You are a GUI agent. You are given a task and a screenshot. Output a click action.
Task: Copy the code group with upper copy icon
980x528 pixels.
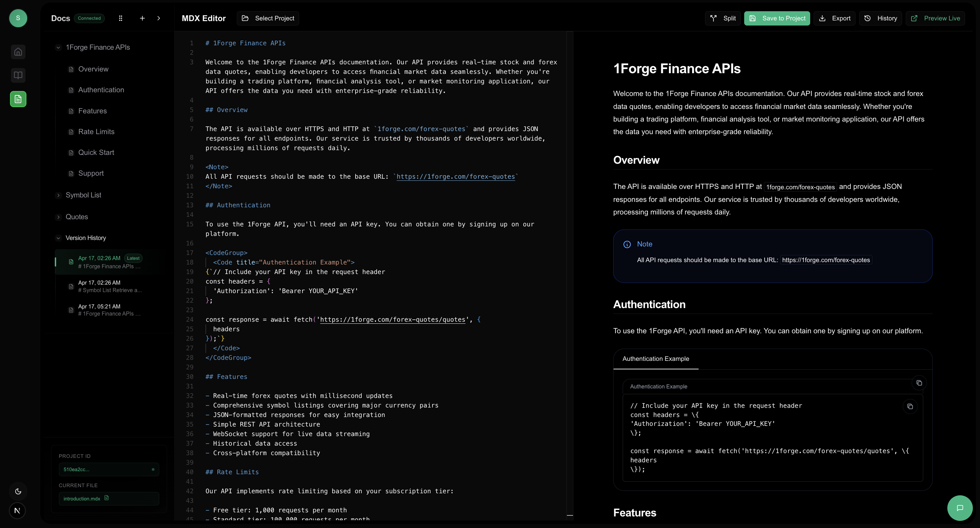pos(919,383)
